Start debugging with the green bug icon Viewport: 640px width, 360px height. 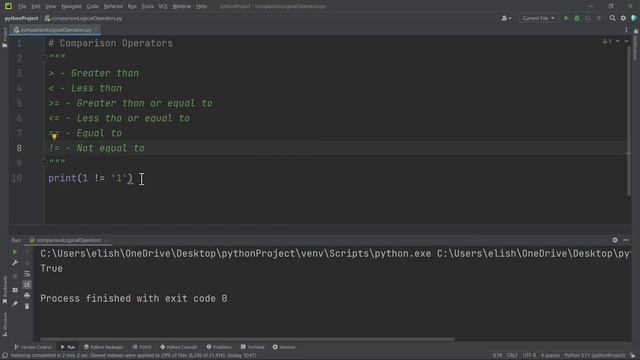coord(577,18)
